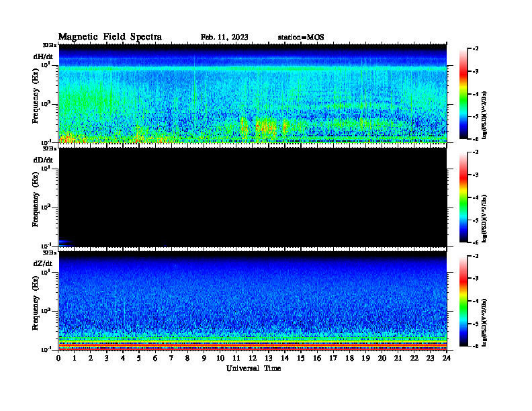Click the color scale bar beside dH/dt panel
Viewport: 532px width, 411px height.
[x=463, y=93]
